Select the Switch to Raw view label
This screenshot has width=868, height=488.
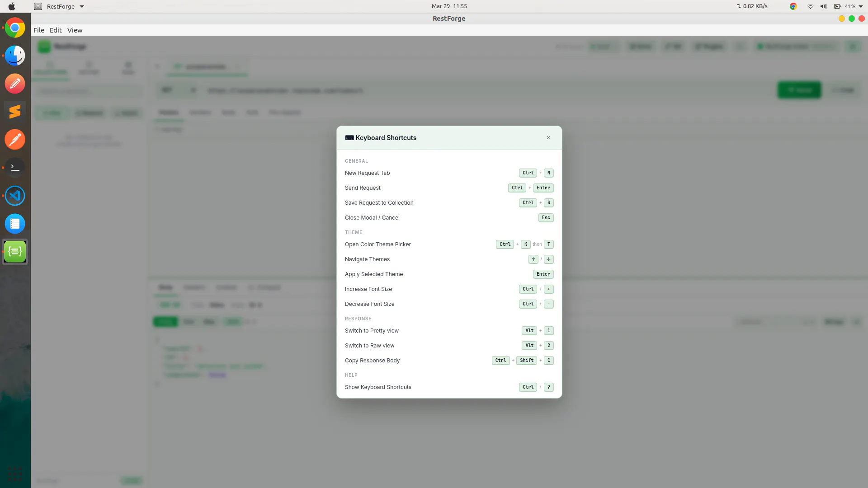click(x=370, y=346)
